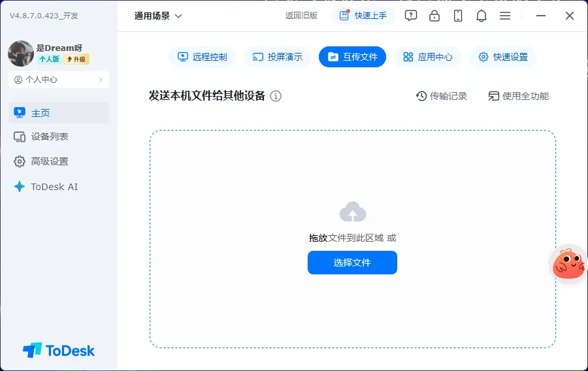
Task: Expand the 通用场景 dropdown
Action: pos(158,16)
